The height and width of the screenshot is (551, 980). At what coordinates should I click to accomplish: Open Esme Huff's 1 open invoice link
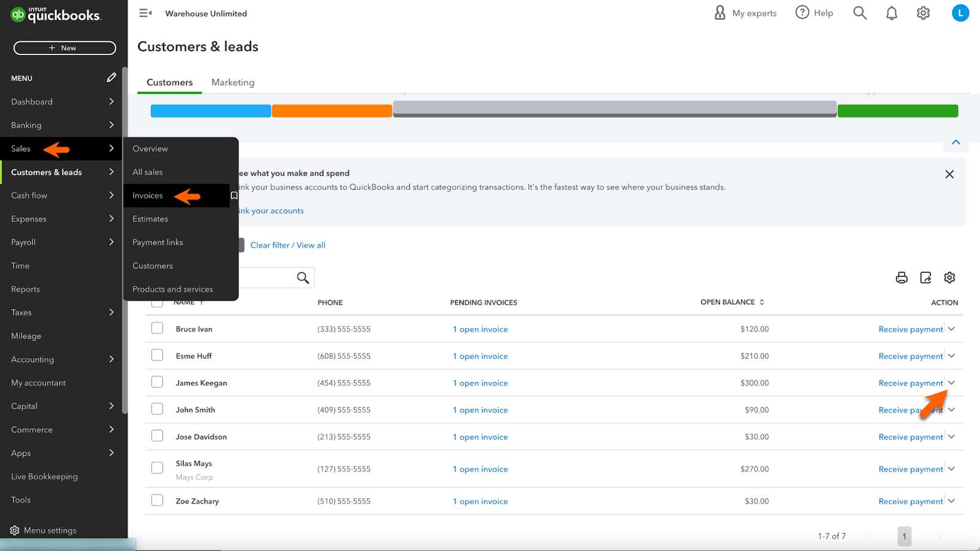pos(480,356)
